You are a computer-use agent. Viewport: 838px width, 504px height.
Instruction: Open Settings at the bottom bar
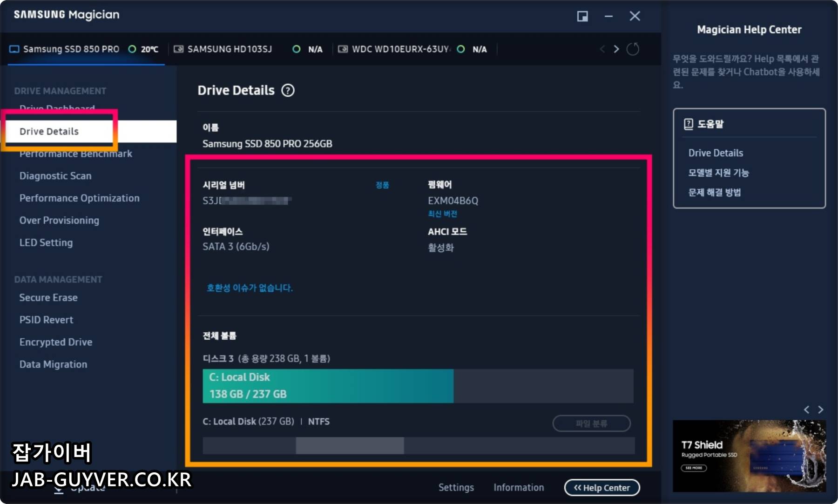point(456,487)
